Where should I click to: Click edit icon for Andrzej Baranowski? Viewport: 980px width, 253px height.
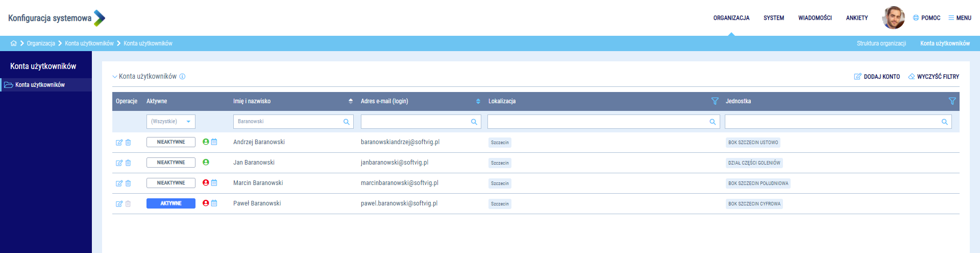pyautogui.click(x=119, y=143)
